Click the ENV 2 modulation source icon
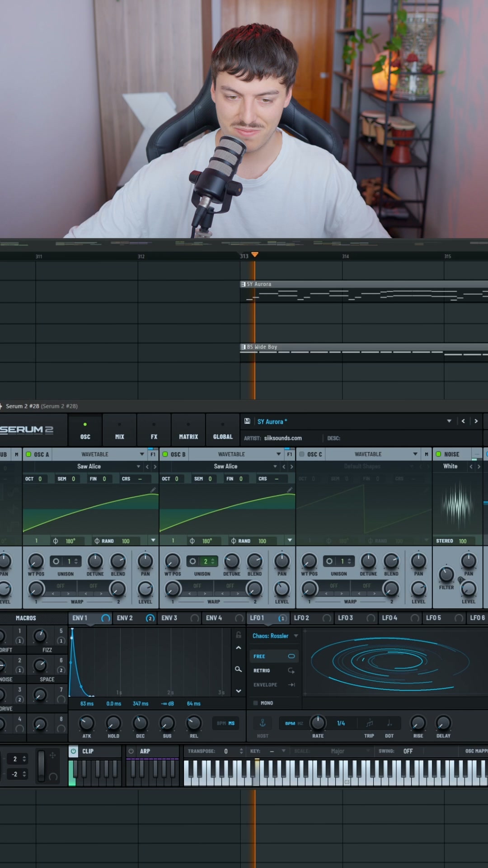Screen dimensions: 488x868 click(150, 618)
